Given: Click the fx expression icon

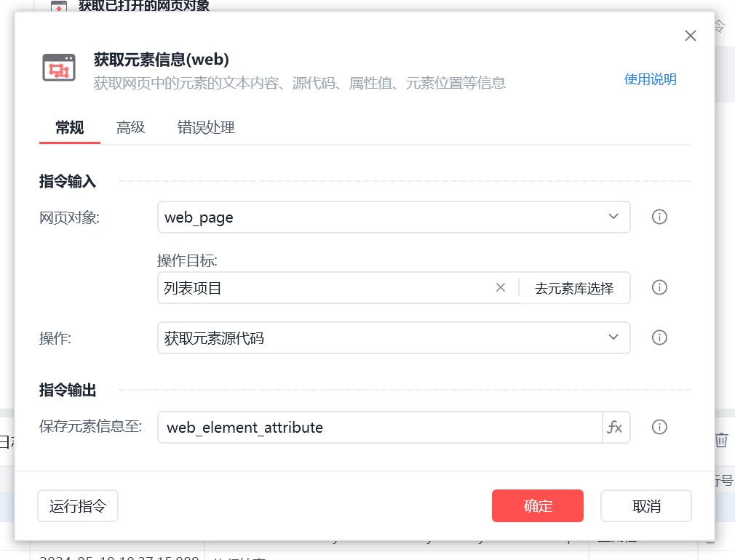Looking at the screenshot, I should [615, 427].
